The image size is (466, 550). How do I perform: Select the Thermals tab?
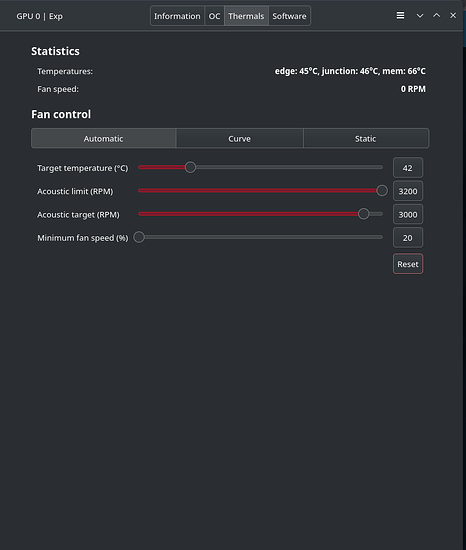246,16
